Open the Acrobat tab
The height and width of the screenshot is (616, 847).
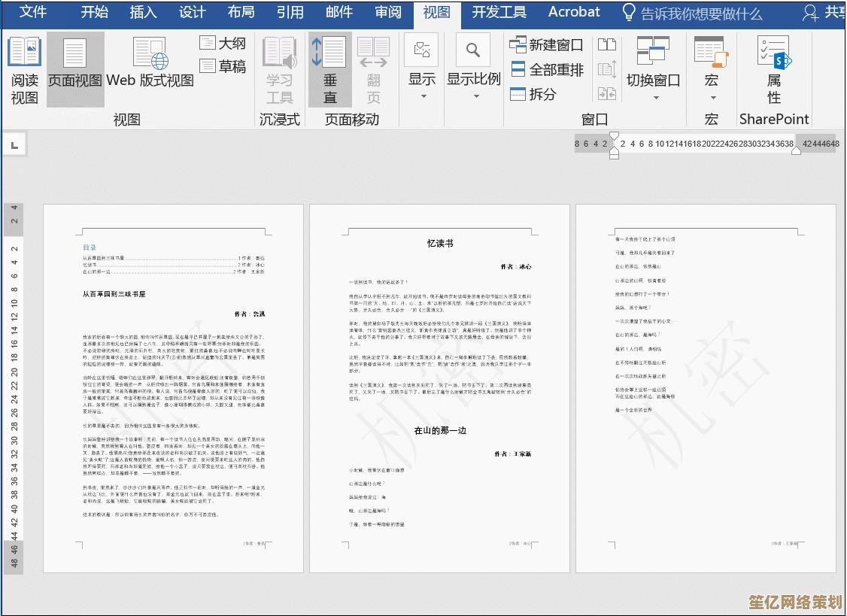point(574,12)
